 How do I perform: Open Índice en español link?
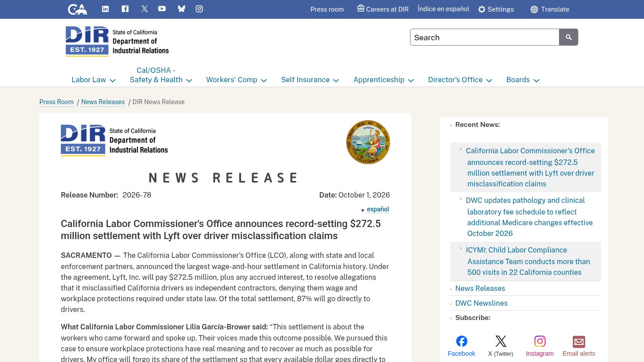443,9
